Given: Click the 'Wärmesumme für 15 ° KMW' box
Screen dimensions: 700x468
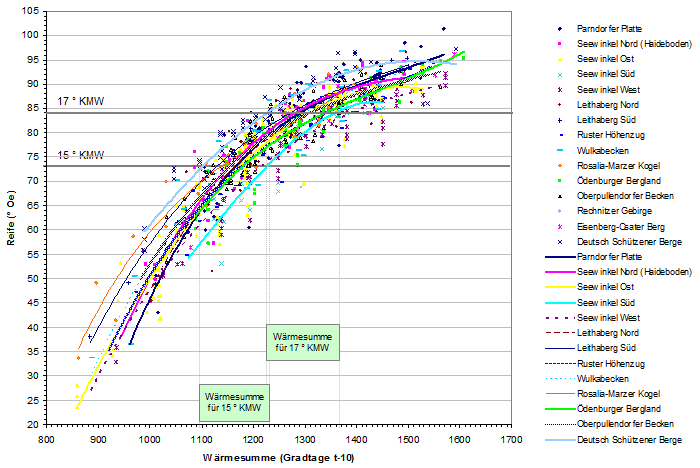Looking at the screenshot, I should pos(234,402).
